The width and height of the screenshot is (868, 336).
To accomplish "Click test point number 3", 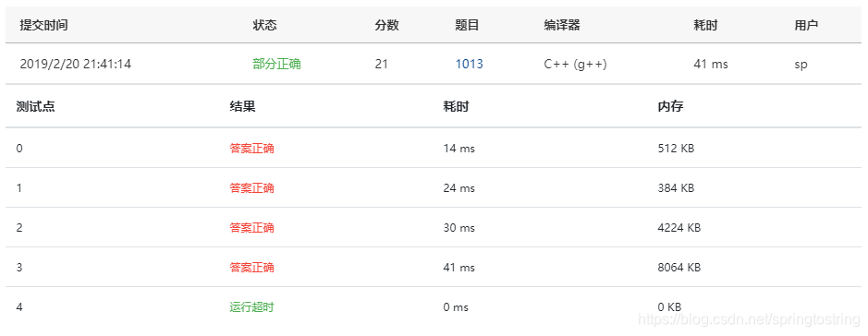I will pos(19,268).
